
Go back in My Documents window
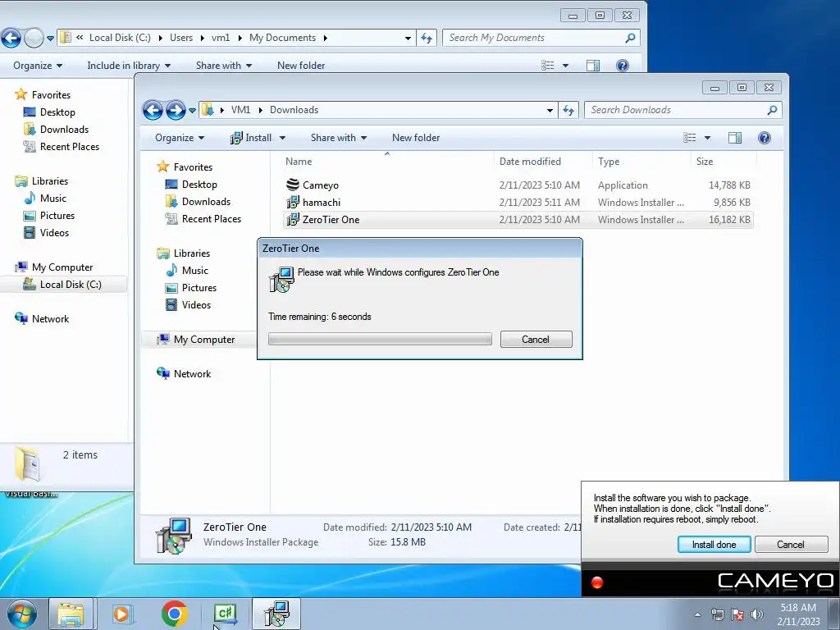[11, 38]
